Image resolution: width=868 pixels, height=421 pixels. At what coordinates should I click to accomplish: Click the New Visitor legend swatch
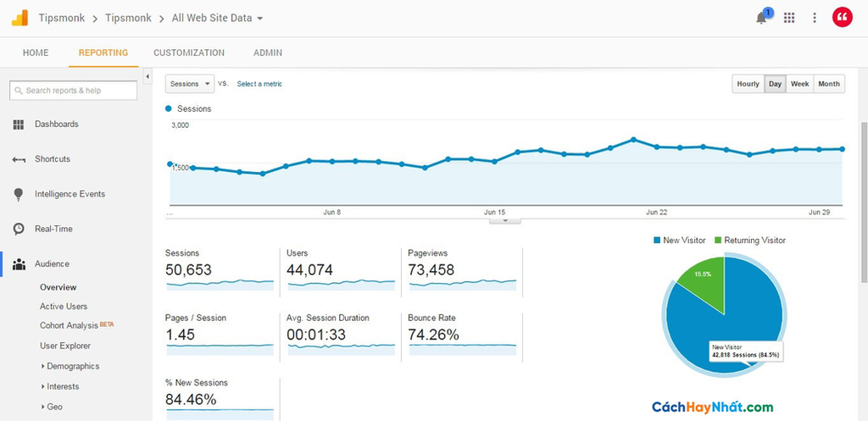[657, 241]
